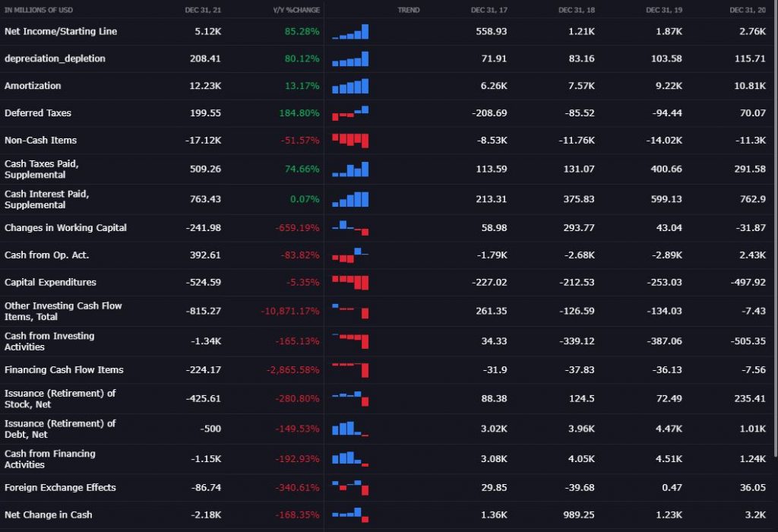
Task: Click the TREND column header
Action: tap(409, 10)
